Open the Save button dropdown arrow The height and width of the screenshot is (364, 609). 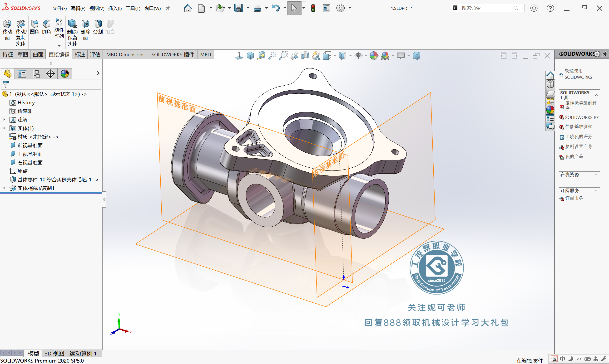pos(248,8)
